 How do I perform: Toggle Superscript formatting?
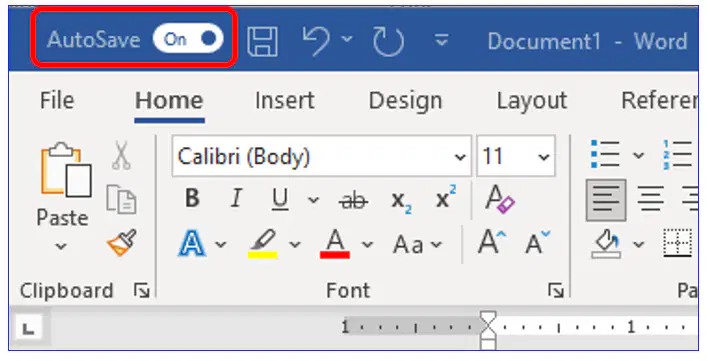click(x=446, y=196)
